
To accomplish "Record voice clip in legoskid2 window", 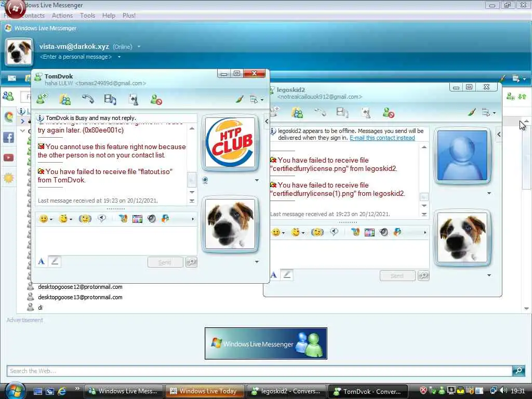I will click(334, 232).
